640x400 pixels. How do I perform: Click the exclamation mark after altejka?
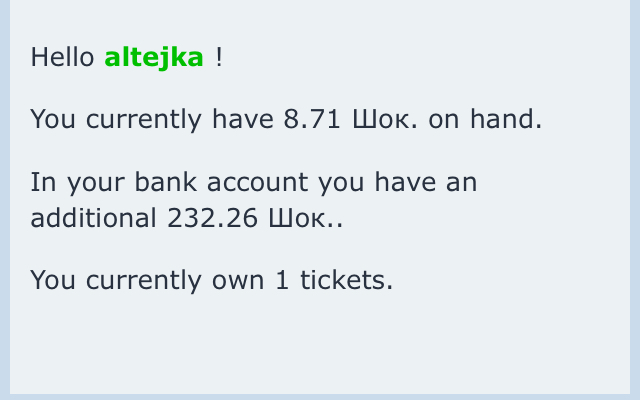coord(218,58)
